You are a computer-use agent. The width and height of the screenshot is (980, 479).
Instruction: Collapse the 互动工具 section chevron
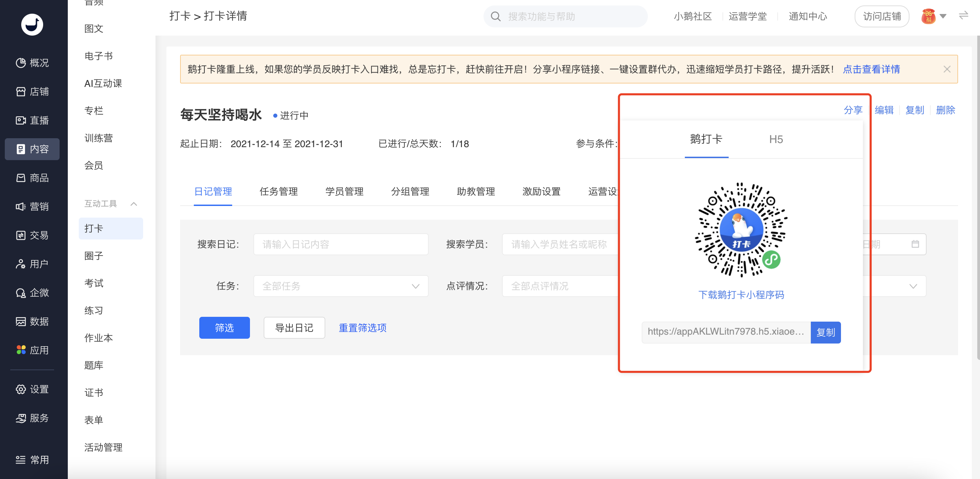(134, 204)
